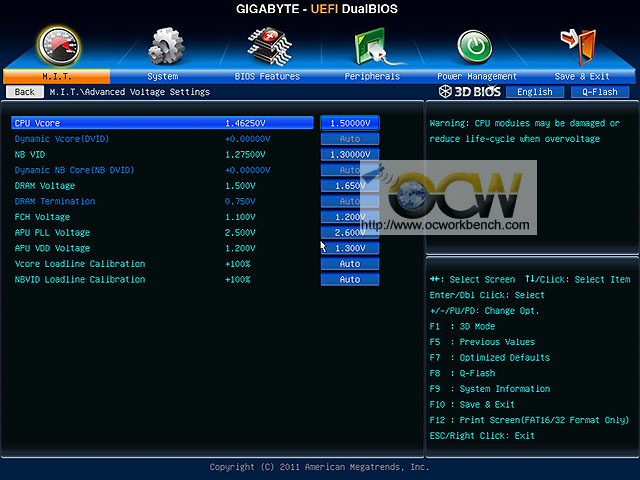Click the F1 3D Mode help line
The width and height of the screenshot is (640, 480).
[x=462, y=327]
